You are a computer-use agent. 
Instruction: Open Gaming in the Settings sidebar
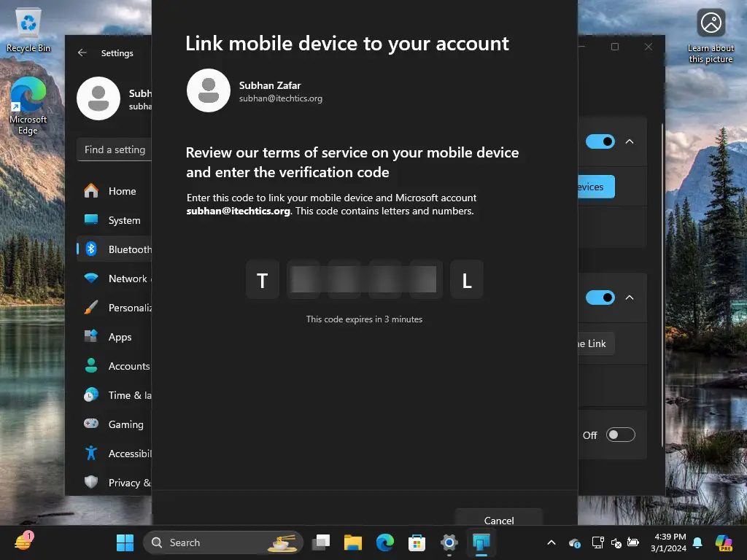point(115,424)
